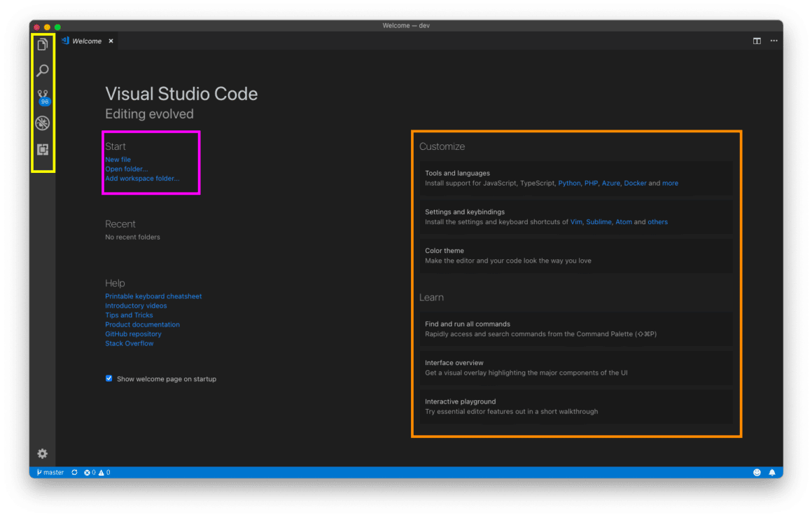Open the Printable keyboard cheatsheet
Screen dimensions: 812x517
click(153, 296)
